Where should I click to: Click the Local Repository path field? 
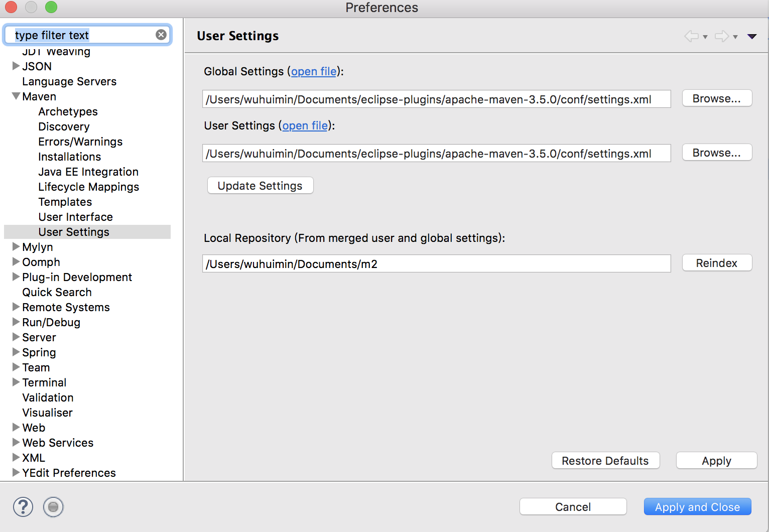(436, 263)
